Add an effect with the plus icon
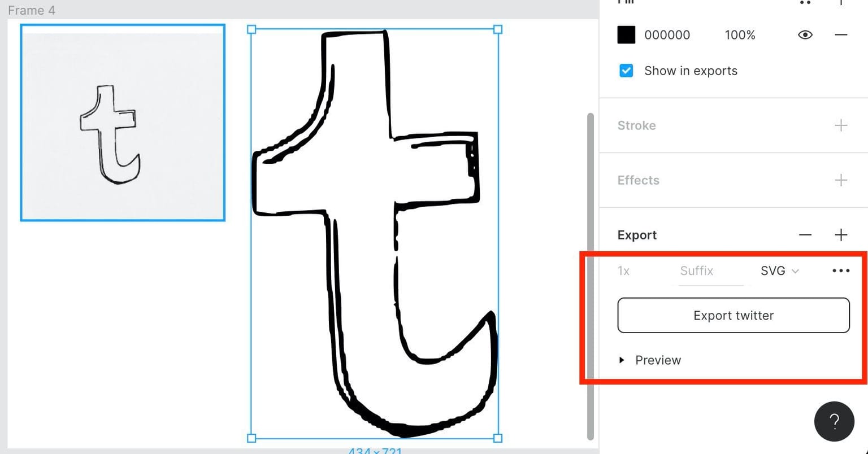The height and width of the screenshot is (454, 868). [841, 180]
